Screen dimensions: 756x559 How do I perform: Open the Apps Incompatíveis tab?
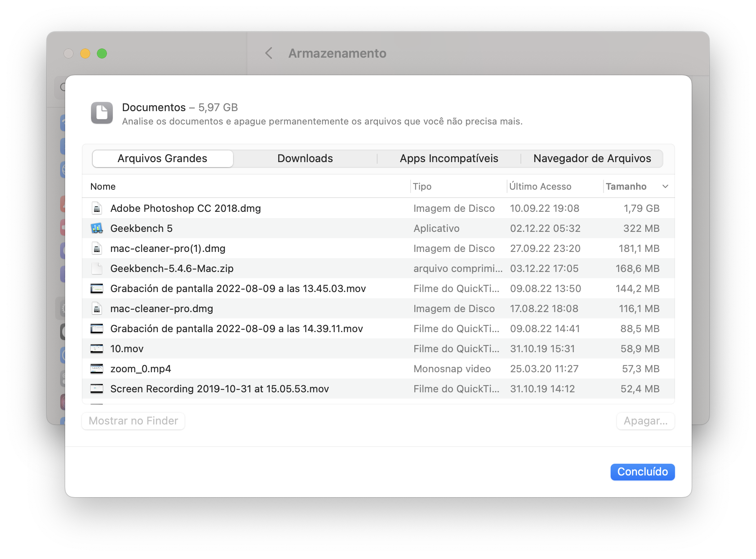pos(449,158)
